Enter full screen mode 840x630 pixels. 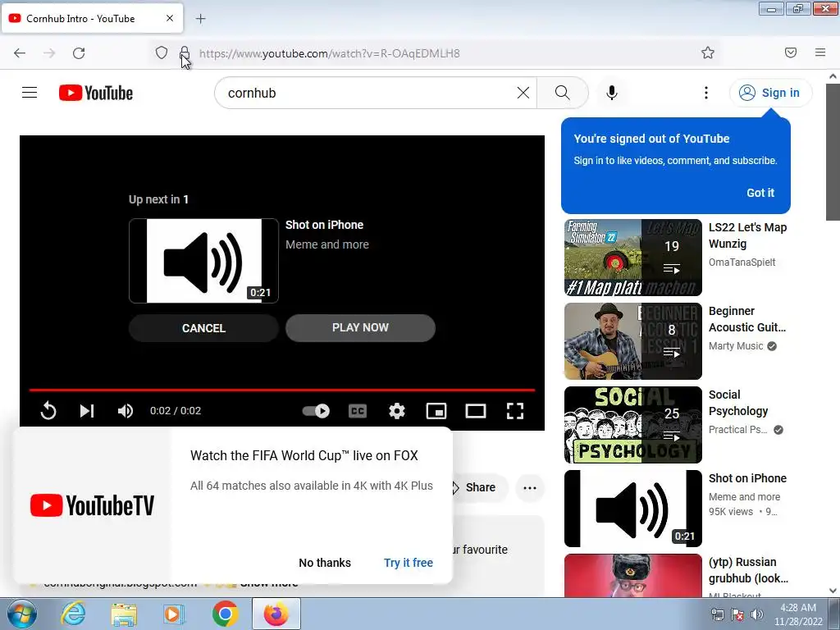pyautogui.click(x=515, y=411)
